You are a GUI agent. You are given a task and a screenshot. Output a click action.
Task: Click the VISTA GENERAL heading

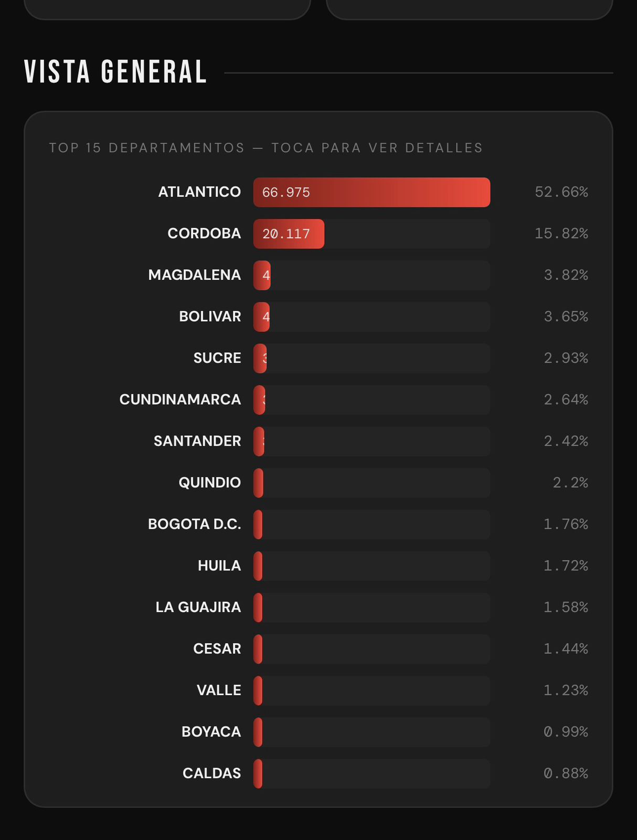(115, 72)
